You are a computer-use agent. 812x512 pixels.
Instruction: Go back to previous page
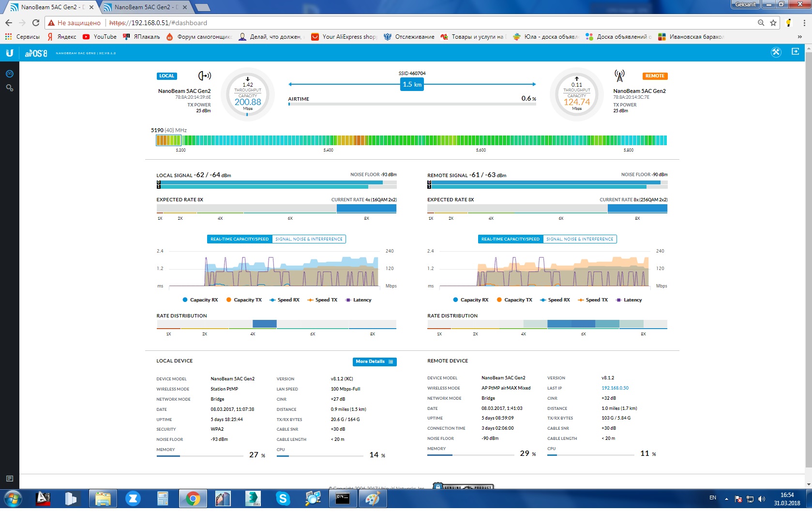click(9, 23)
